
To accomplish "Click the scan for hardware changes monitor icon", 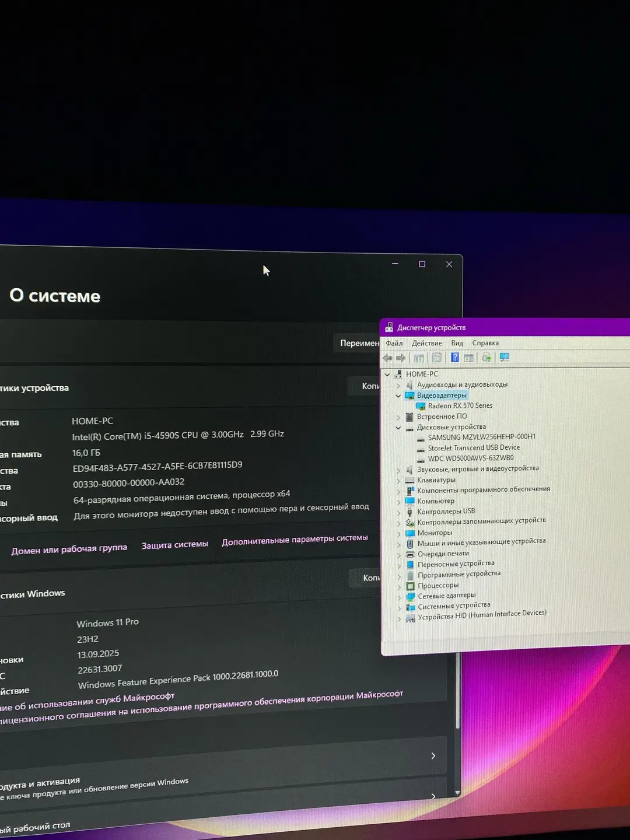I will (x=505, y=357).
